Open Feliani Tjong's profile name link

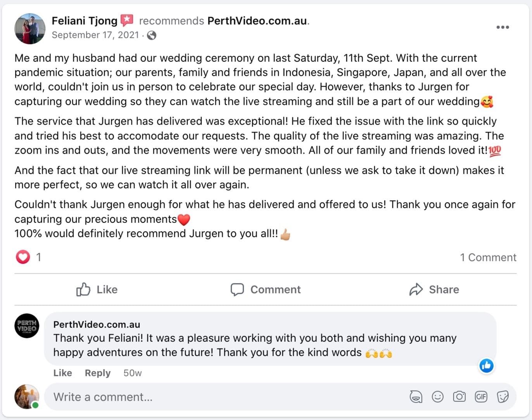(x=85, y=21)
